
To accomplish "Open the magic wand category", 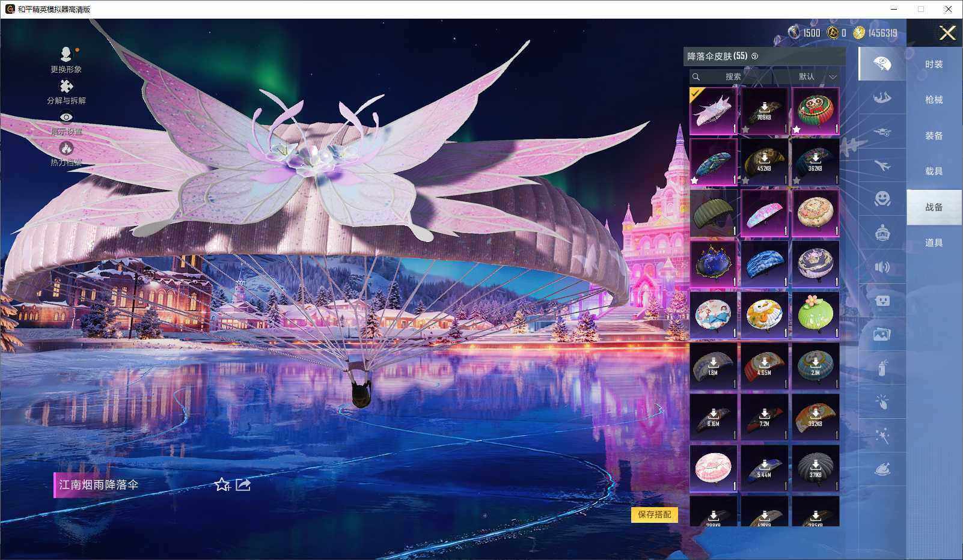I will pyautogui.click(x=882, y=435).
